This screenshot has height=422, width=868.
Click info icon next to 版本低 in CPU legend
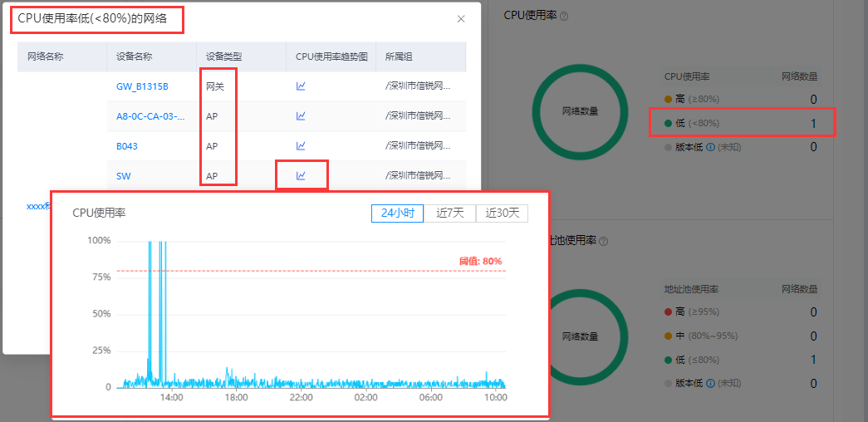(710, 147)
